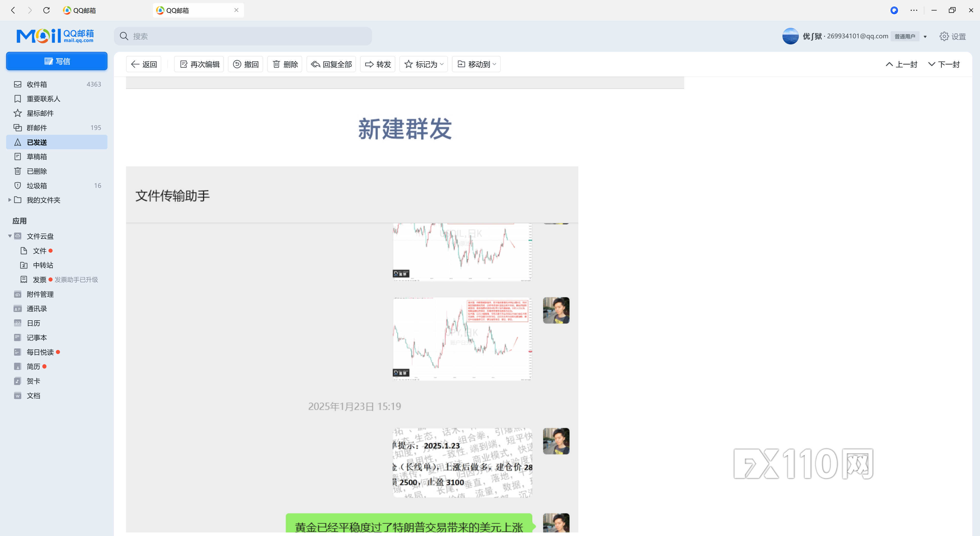Open 贺卡 greeting cards
The width and height of the screenshot is (980, 536).
(x=33, y=381)
